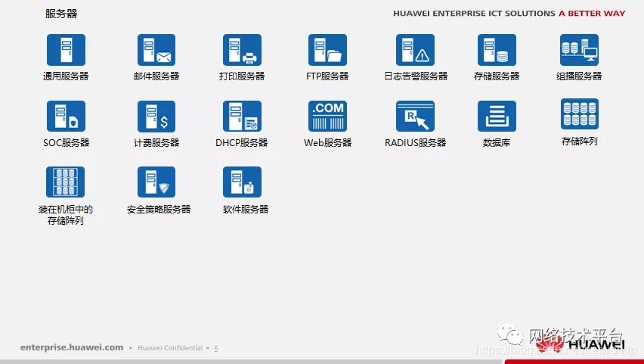Screen dimensions: 644x364
Task: Click the FTP服务器 label text
Action: pyautogui.click(x=327, y=76)
